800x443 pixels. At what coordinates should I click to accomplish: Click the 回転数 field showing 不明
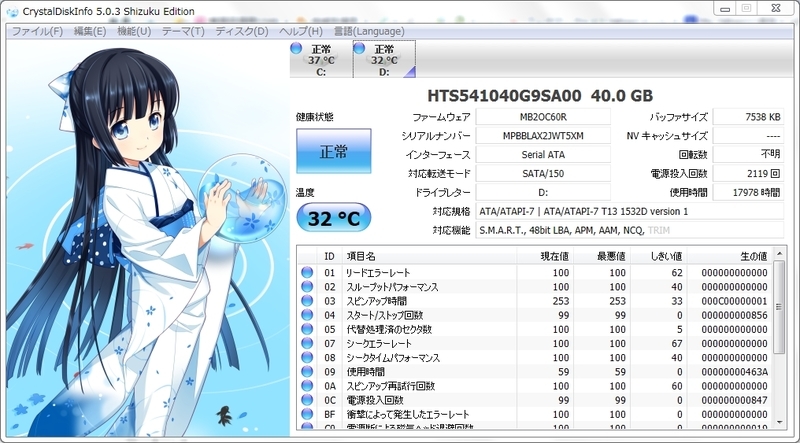coord(748,155)
